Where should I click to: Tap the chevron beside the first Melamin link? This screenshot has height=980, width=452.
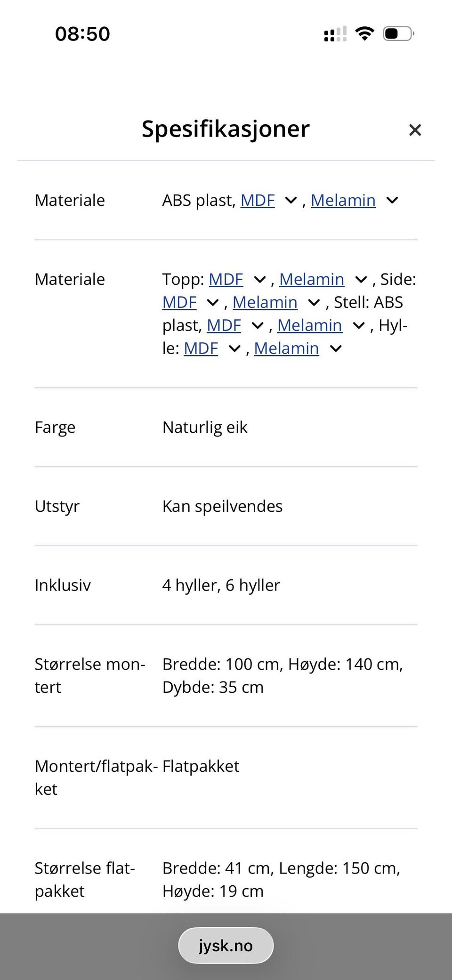(x=392, y=200)
